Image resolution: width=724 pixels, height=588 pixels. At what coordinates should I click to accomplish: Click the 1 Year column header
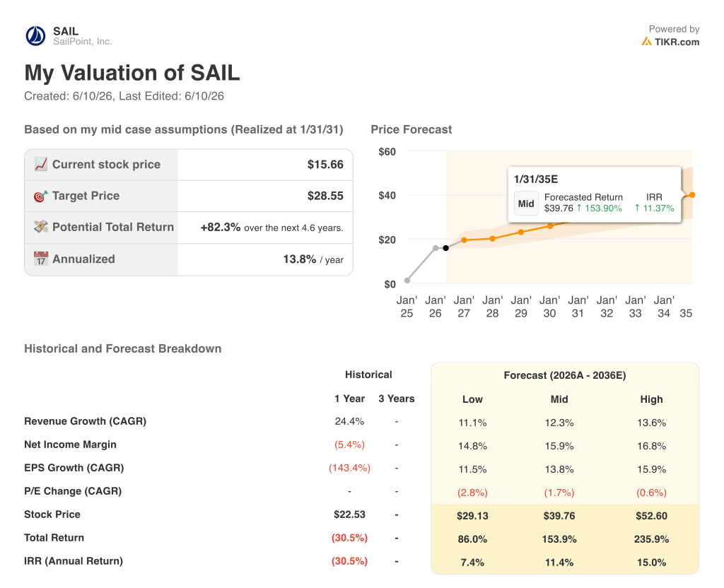[x=349, y=399]
